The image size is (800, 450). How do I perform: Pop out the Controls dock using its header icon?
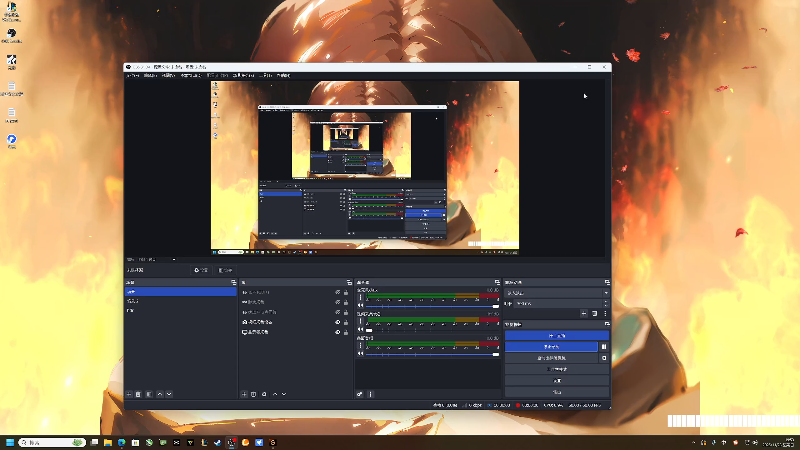(x=607, y=324)
